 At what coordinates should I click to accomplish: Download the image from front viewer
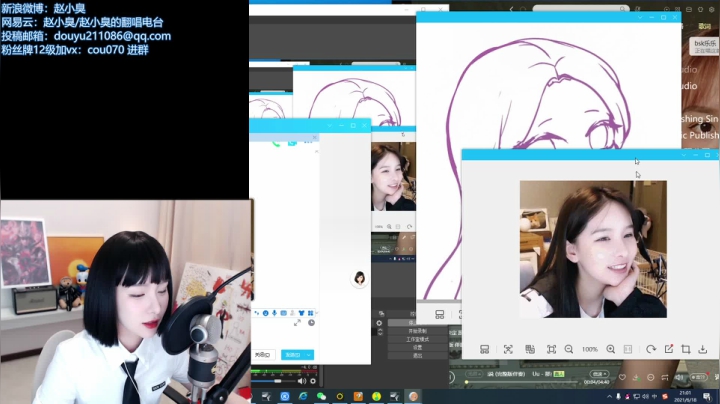coord(703,349)
